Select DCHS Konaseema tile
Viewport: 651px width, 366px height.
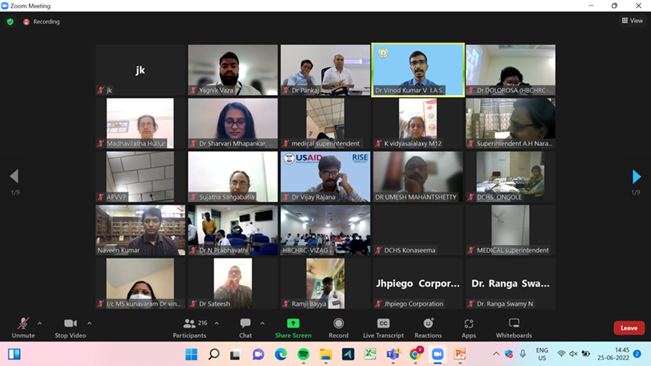[x=418, y=230]
